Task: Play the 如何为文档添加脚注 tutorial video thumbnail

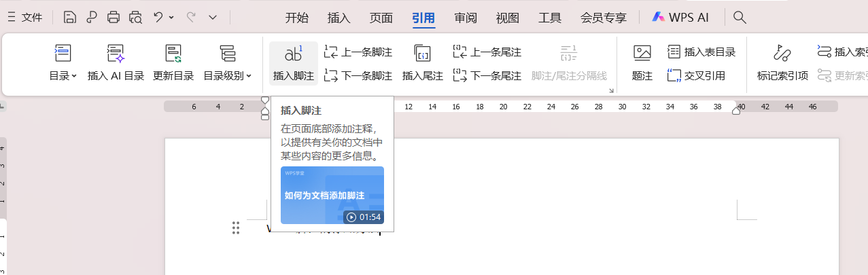Action: tap(332, 196)
